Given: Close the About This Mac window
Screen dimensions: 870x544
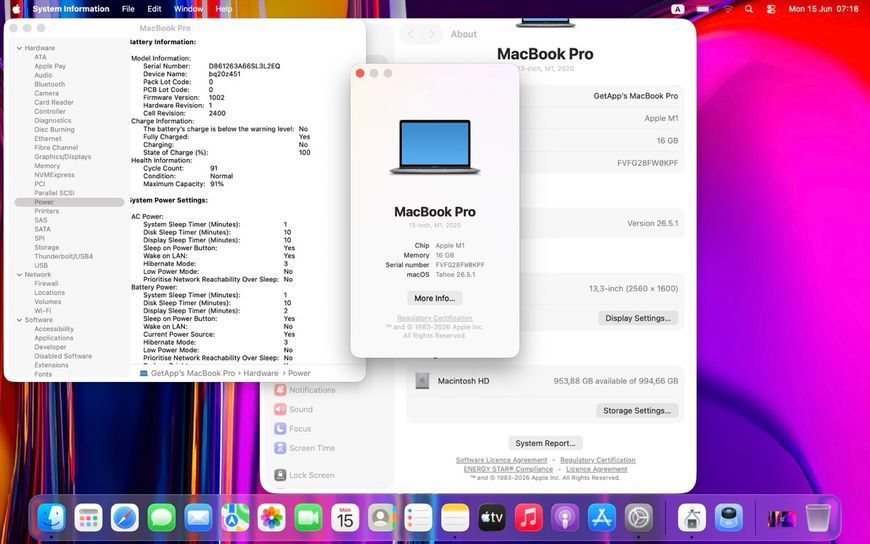Looking at the screenshot, I should pos(360,73).
